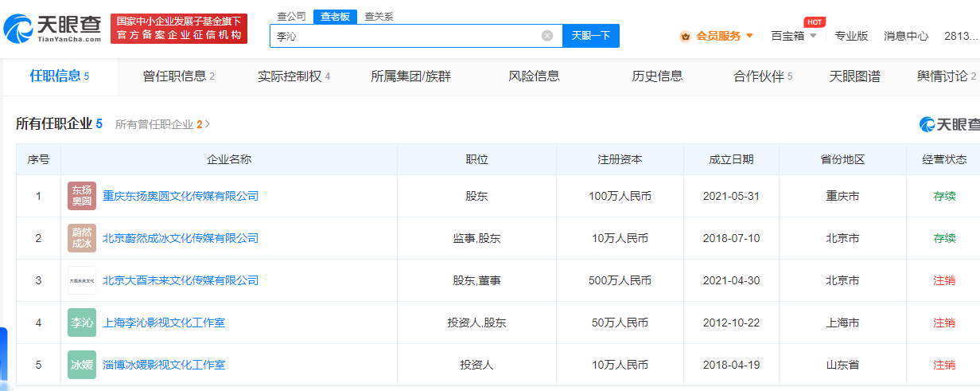Open company logo 东扬奥园 thumbnail

coord(82,196)
